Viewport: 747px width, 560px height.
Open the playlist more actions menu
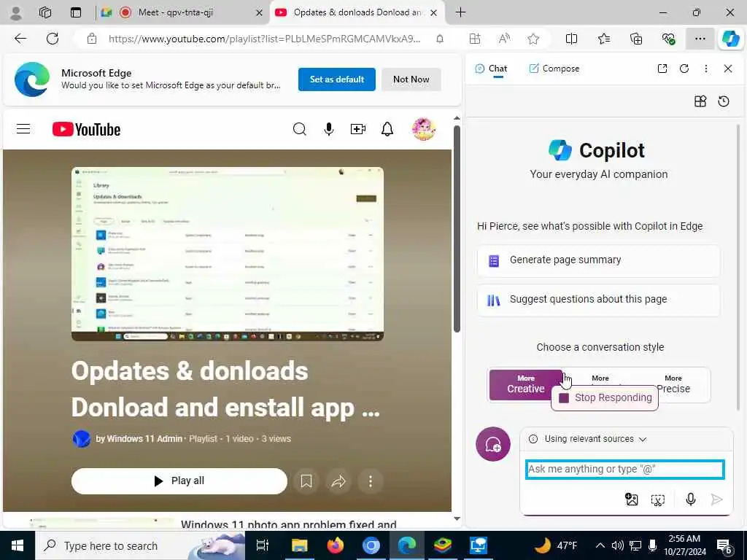pyautogui.click(x=370, y=481)
